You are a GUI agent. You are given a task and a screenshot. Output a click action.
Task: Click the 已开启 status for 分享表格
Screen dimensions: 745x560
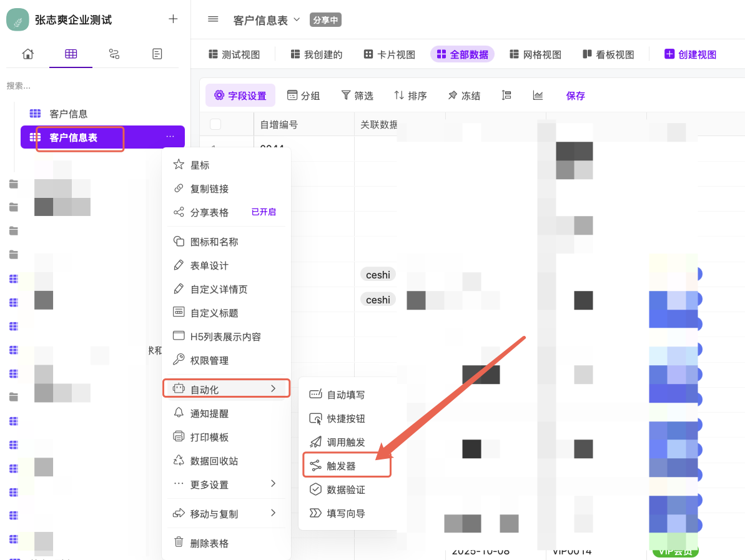pyautogui.click(x=264, y=212)
